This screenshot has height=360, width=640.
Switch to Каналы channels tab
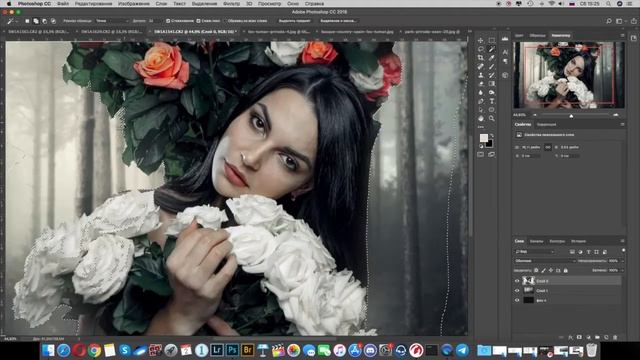coord(536,241)
